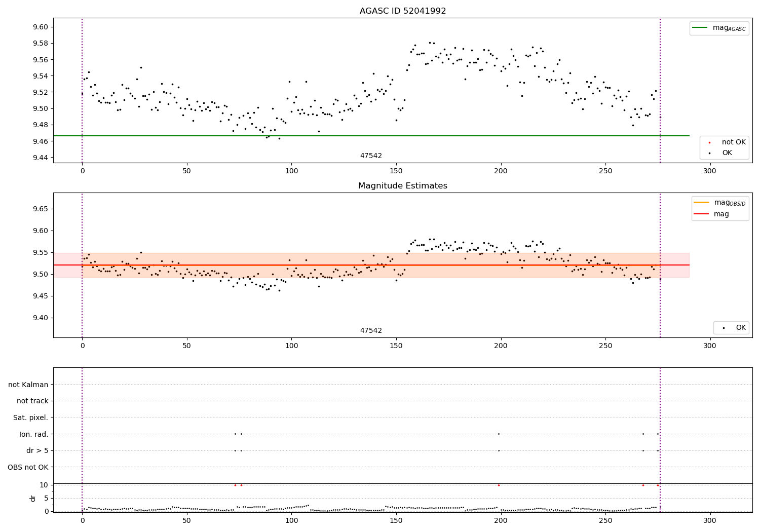
Task: Click x-axis tick 100 in the top plot
Action: tap(291, 171)
